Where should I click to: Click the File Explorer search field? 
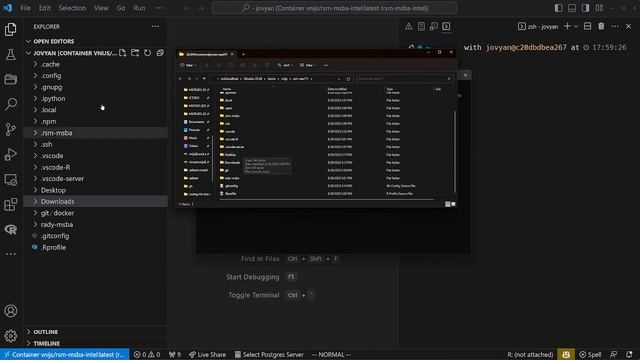(x=404, y=79)
